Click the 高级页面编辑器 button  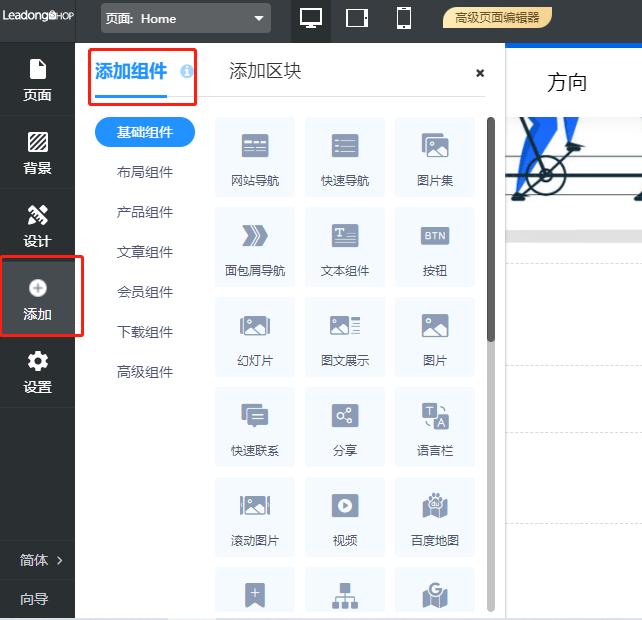click(497, 18)
